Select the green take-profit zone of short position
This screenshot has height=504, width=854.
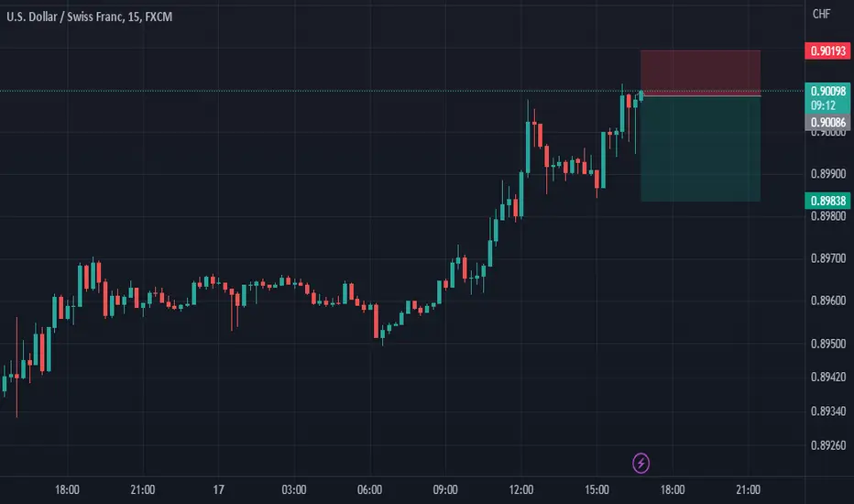point(700,148)
